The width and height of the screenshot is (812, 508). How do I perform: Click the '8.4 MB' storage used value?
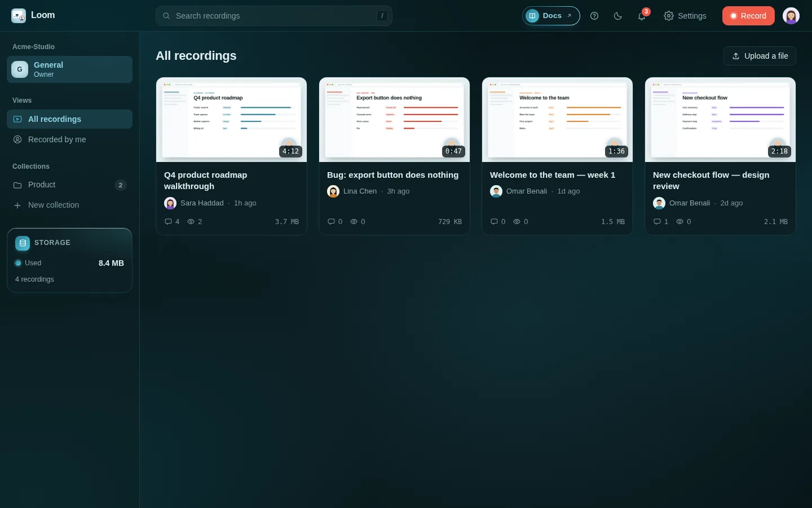click(x=111, y=263)
